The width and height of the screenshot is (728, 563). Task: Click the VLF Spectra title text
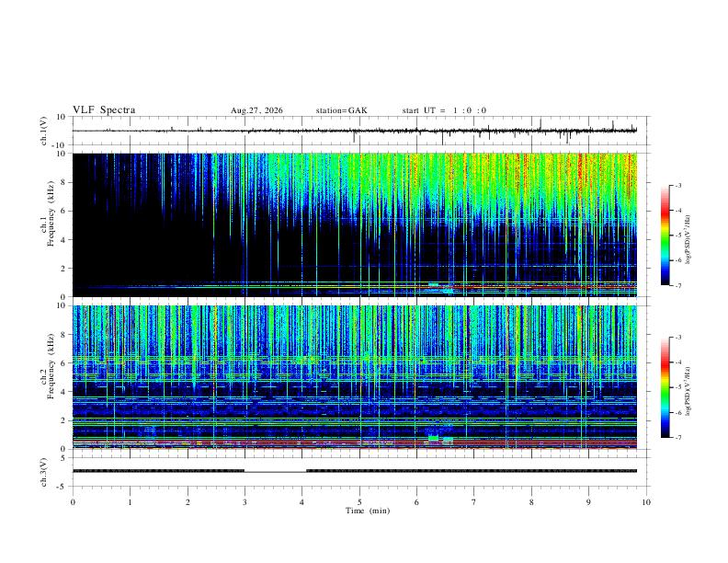[104, 110]
